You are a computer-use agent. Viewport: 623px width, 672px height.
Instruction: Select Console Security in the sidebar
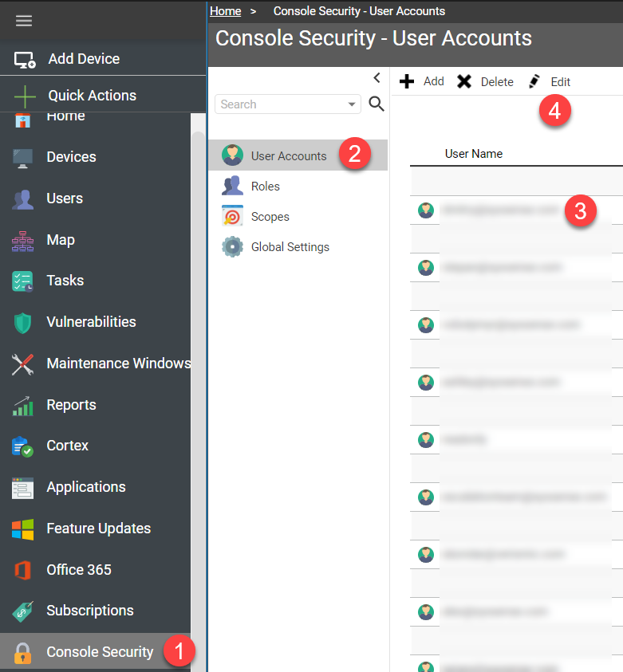click(x=95, y=652)
